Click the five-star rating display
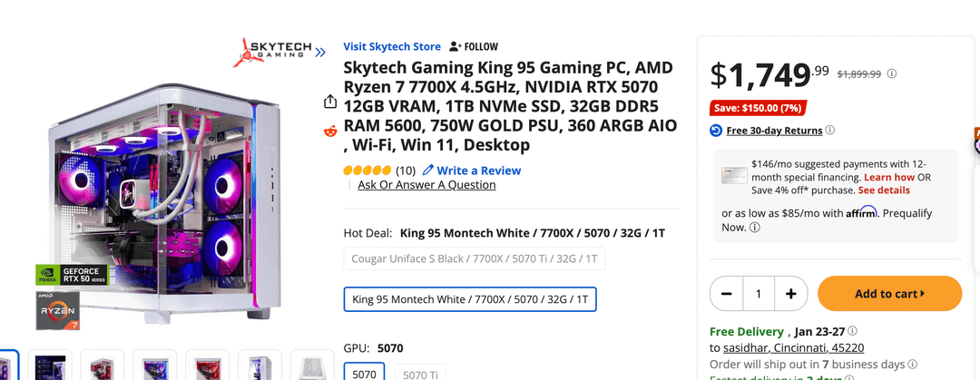This screenshot has height=380, width=980. point(367,171)
